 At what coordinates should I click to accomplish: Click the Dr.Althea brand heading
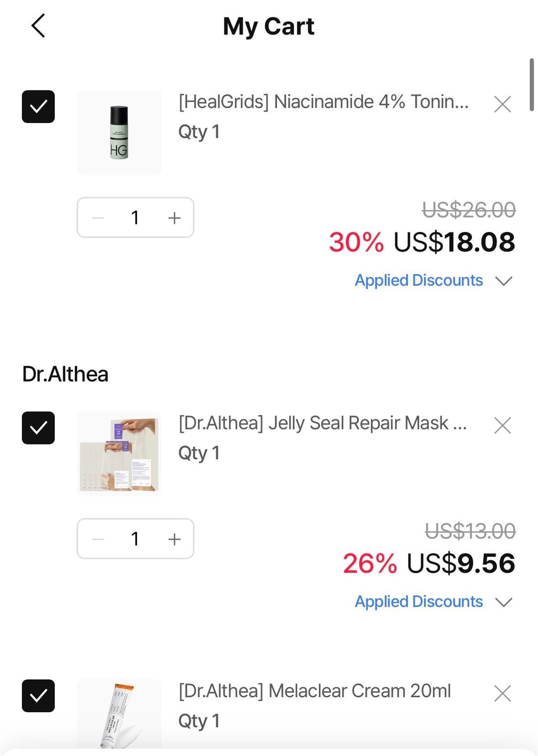click(x=65, y=374)
